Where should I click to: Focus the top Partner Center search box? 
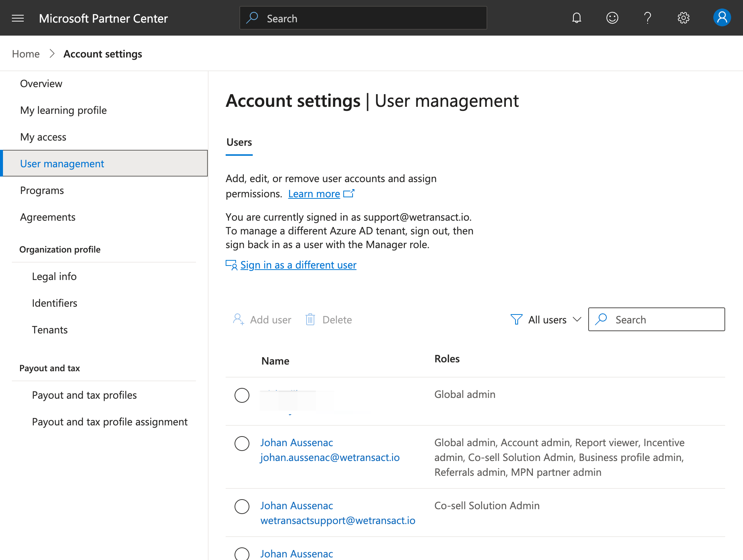(x=363, y=18)
